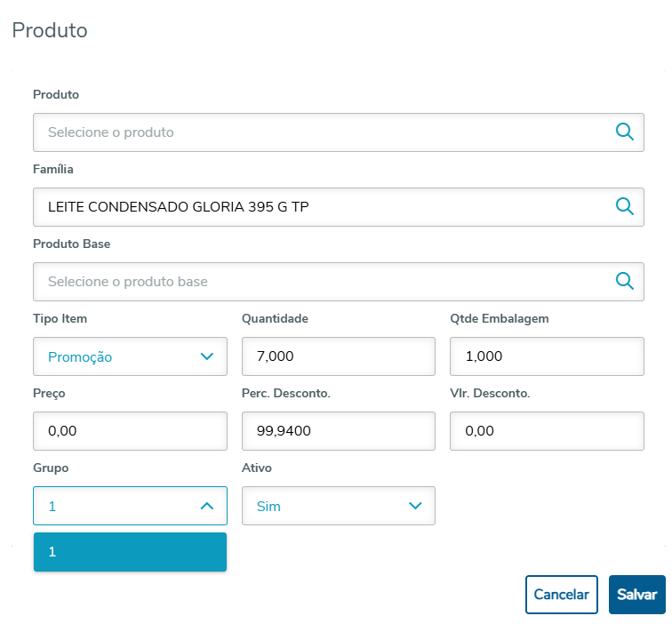Click the up chevron of Grupo

click(207, 506)
